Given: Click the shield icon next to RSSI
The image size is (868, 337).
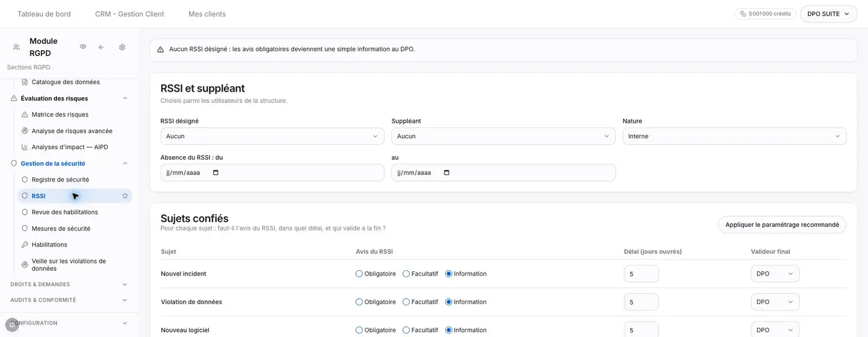Looking at the screenshot, I should pyautogui.click(x=25, y=196).
